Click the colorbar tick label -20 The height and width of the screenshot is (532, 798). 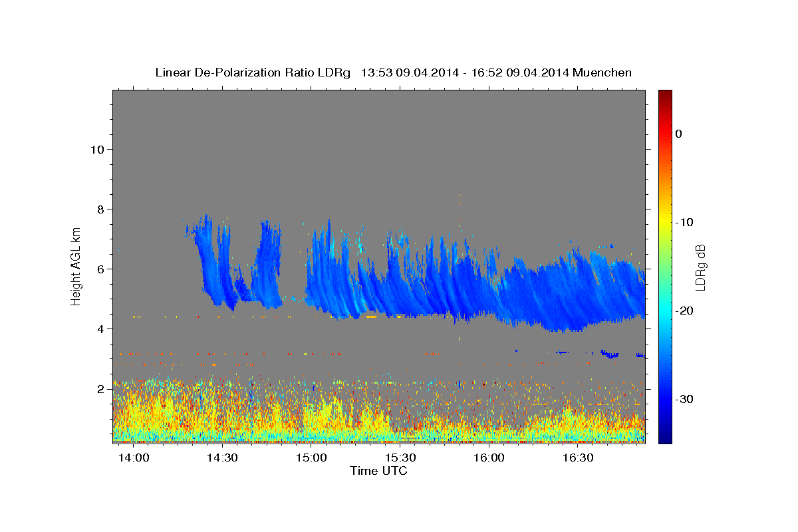click(685, 311)
